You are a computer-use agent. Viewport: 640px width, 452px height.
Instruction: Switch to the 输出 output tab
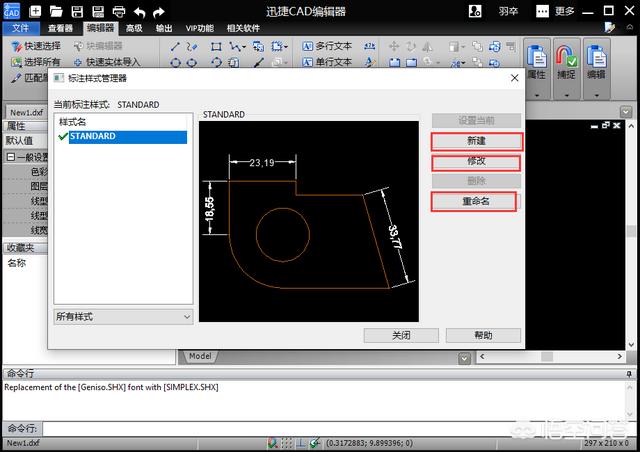pos(164,28)
